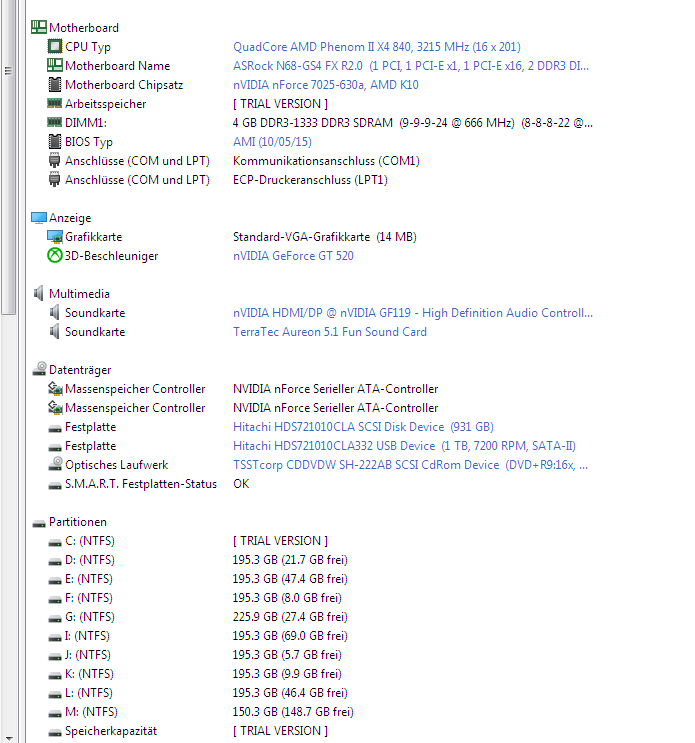Viewport: 695px width, 743px height.
Task: Select the M: 150.3 GB (148.7 GB frei) value
Action: tap(293, 712)
